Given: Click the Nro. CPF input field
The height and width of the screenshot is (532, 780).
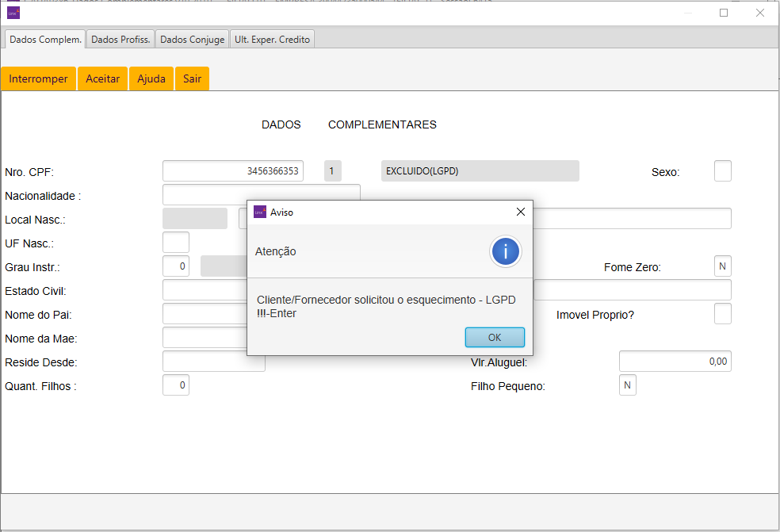Looking at the screenshot, I should tap(233, 170).
